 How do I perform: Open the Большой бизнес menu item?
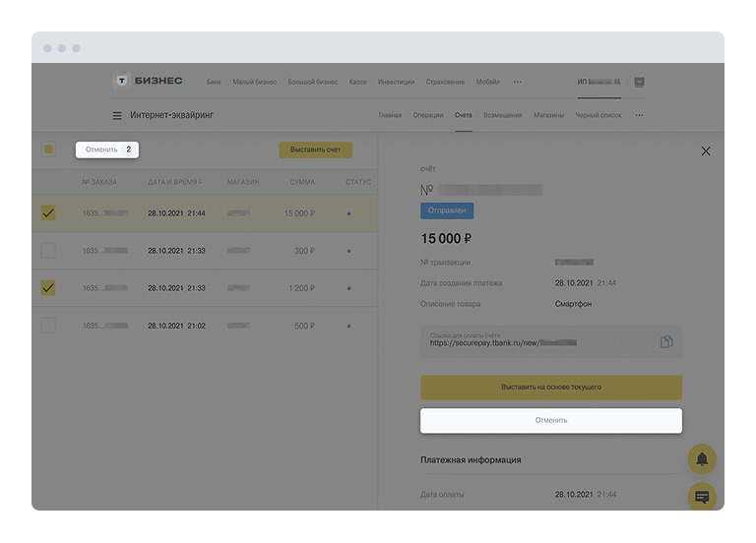(x=313, y=82)
